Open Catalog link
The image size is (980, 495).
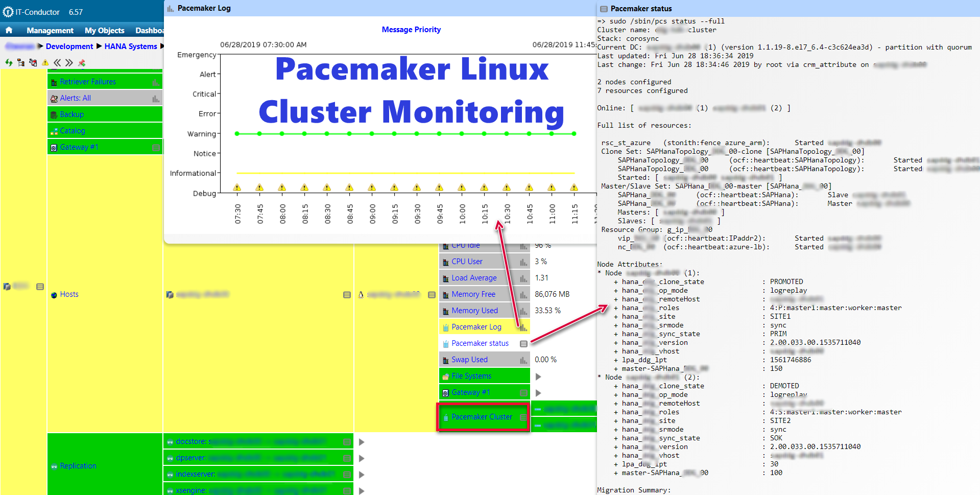(73, 131)
